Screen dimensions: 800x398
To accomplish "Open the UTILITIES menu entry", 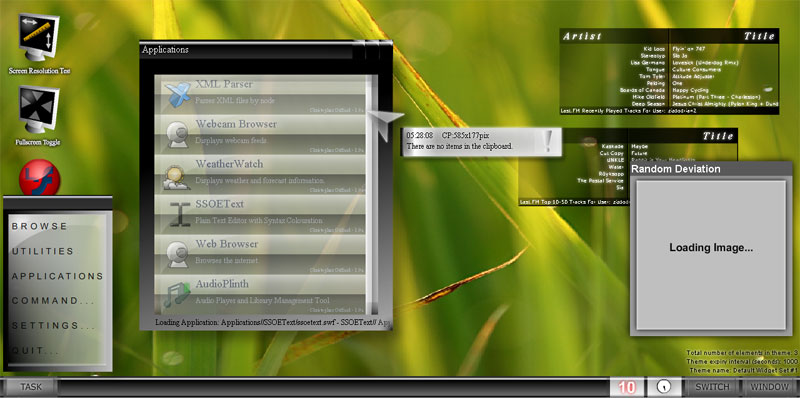I will pos(43,251).
